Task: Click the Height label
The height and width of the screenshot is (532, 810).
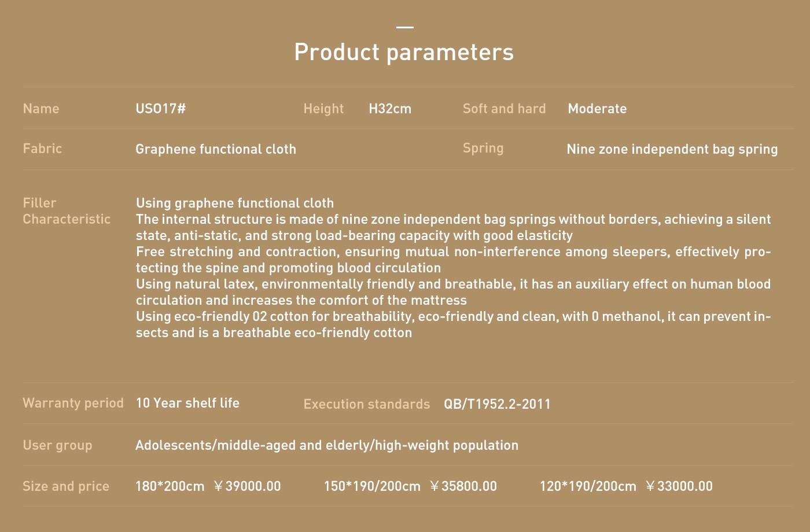Action: click(323, 109)
